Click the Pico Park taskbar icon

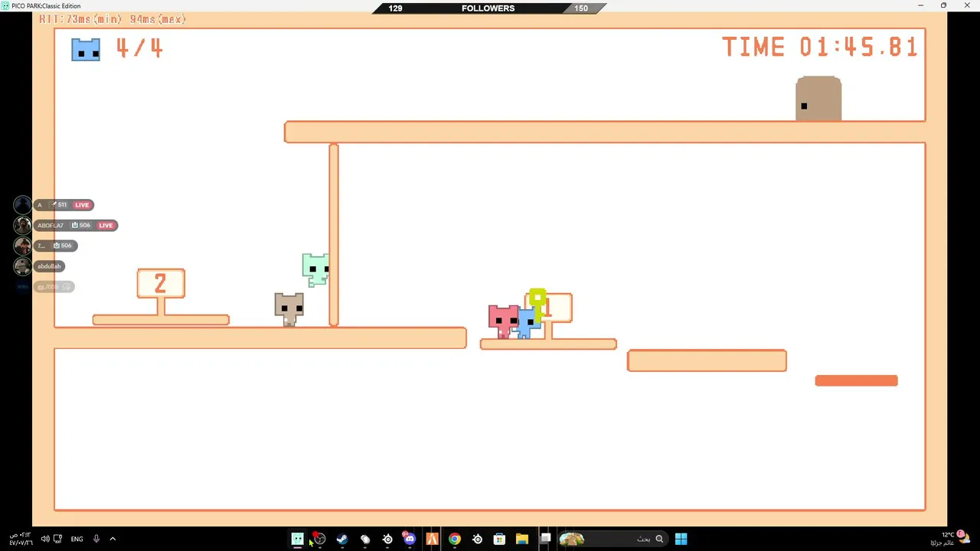pos(298,539)
